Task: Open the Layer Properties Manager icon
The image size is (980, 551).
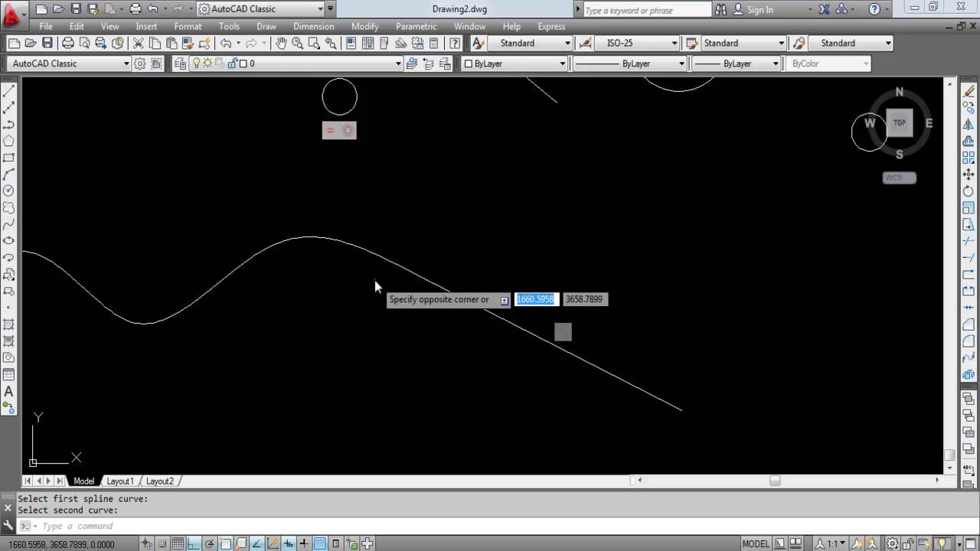Action: tap(180, 64)
